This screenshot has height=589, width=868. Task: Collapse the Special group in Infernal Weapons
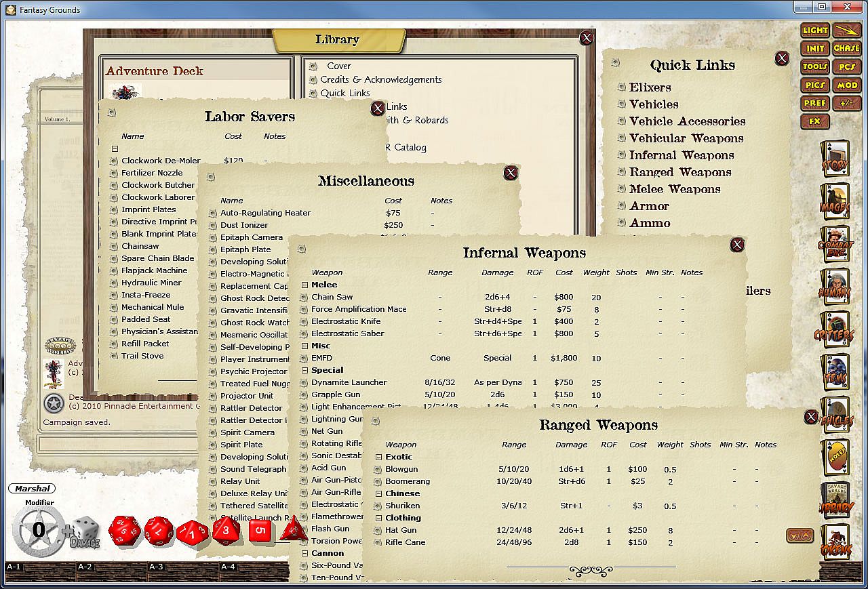pos(304,370)
